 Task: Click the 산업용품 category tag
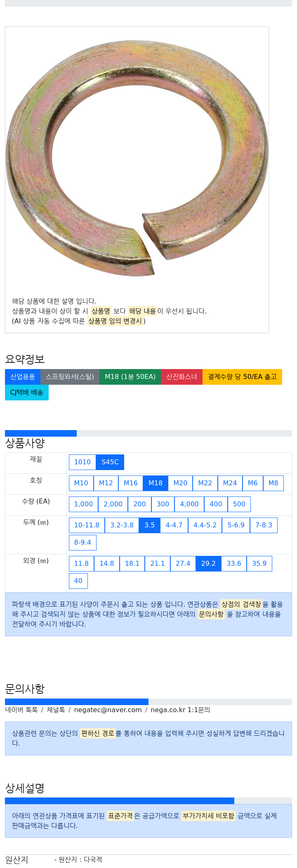click(23, 377)
